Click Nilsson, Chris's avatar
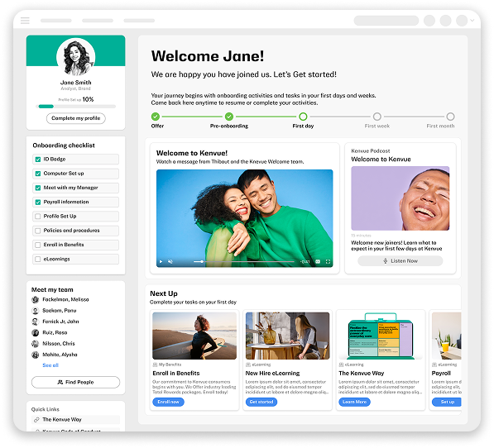Image resolution: width=494 pixels, height=448 pixels. (36, 344)
